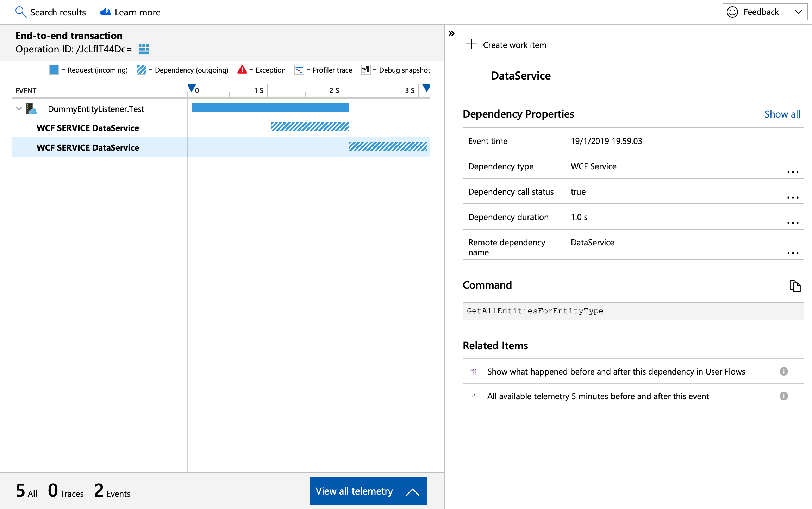812x509 pixels.
Task: Click the Dependency call status value true
Action: [578, 192]
